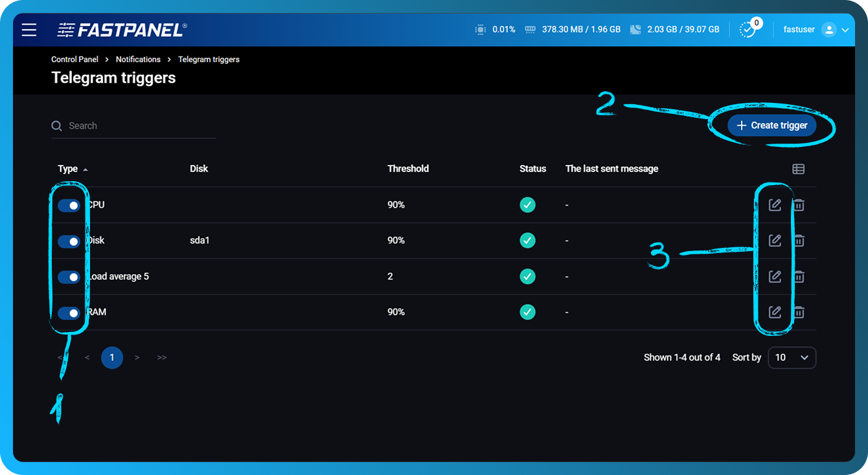Click the Search input field
Screen dimensions: 868x475
point(139,126)
